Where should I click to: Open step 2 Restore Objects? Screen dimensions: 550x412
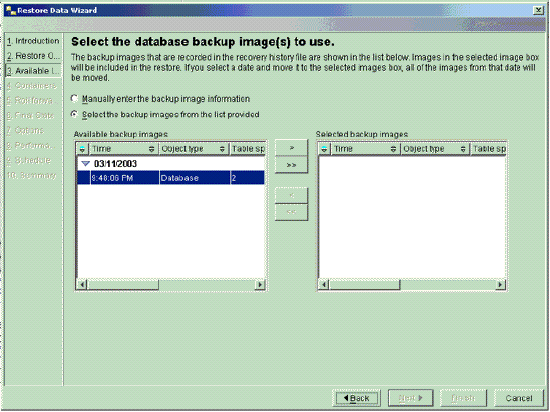click(x=33, y=56)
